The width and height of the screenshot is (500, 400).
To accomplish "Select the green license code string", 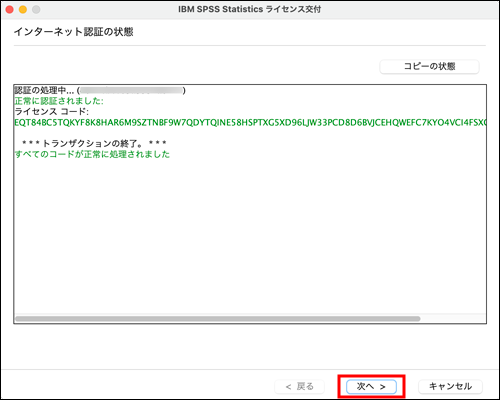I will 250,122.
